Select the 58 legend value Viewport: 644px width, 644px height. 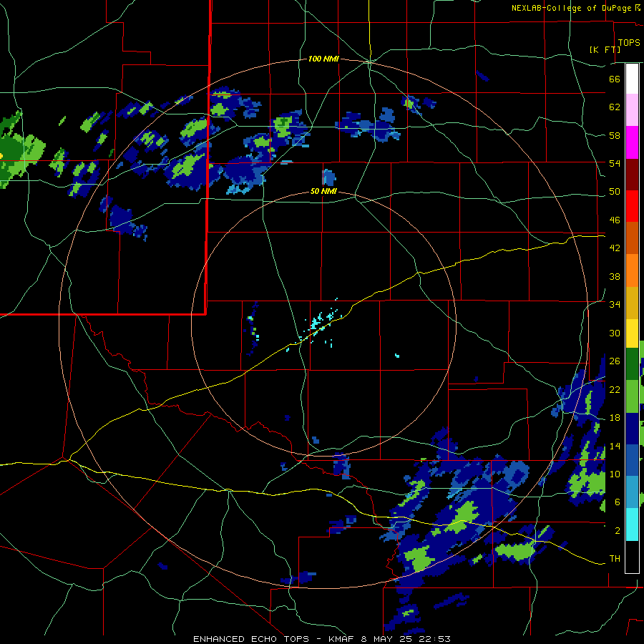click(x=615, y=135)
